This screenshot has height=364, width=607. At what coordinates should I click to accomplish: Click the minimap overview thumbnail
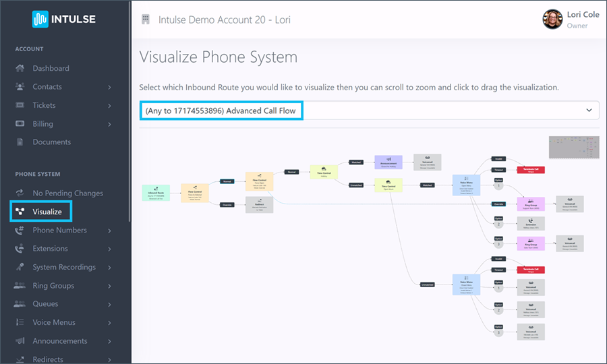click(574, 147)
